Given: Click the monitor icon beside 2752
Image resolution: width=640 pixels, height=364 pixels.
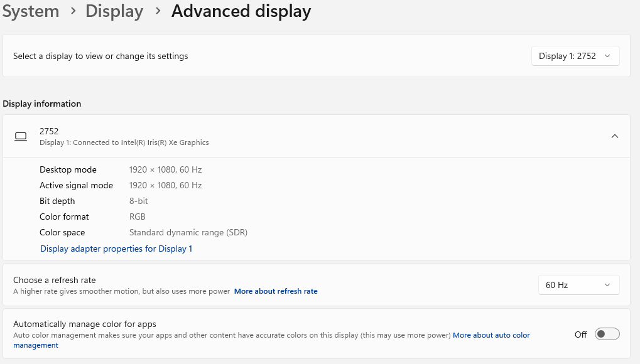Looking at the screenshot, I should point(21,136).
